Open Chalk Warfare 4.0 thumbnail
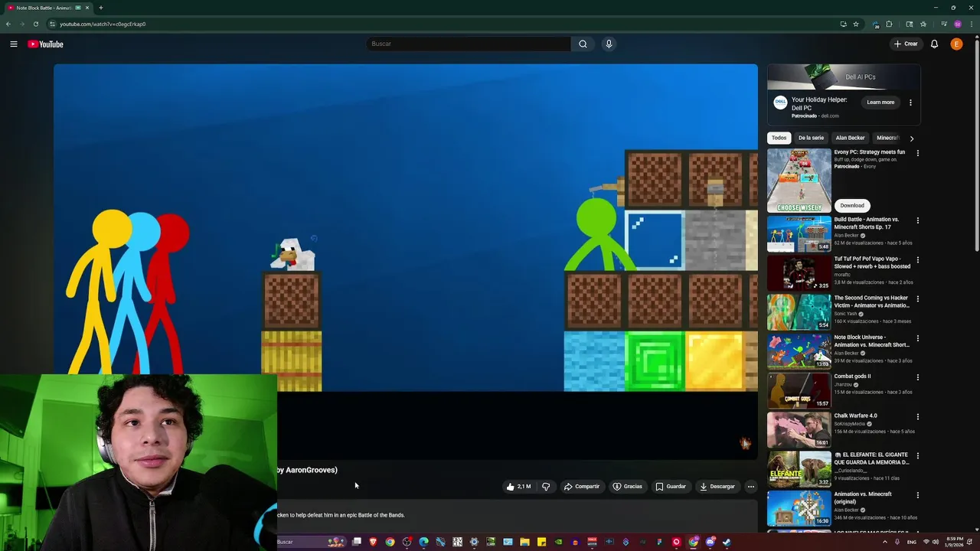Viewport: 980px width, 551px height. point(799,429)
